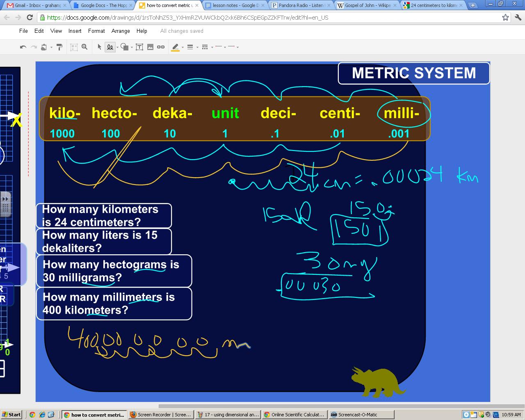Select the Zoom magnifier tool
Image resolution: width=525 pixels, height=420 pixels.
click(84, 47)
